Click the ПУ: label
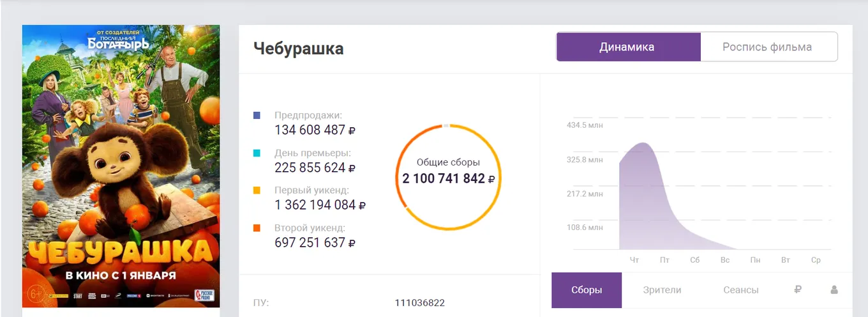 click(261, 303)
